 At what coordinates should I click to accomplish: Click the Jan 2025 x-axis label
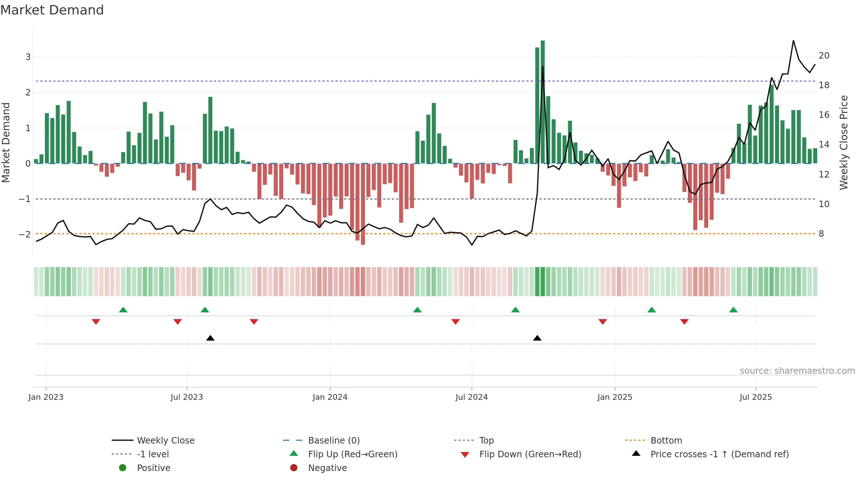615,397
